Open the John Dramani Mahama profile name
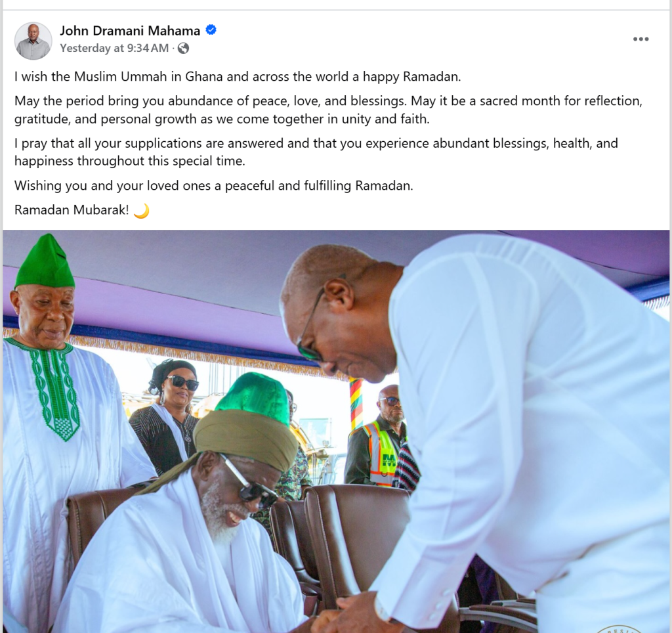The image size is (672, 633). 130,31
